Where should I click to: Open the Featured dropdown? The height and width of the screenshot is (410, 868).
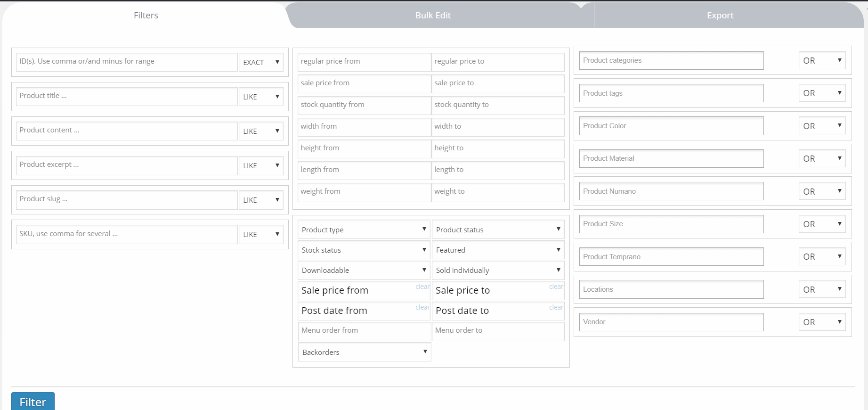pos(498,250)
